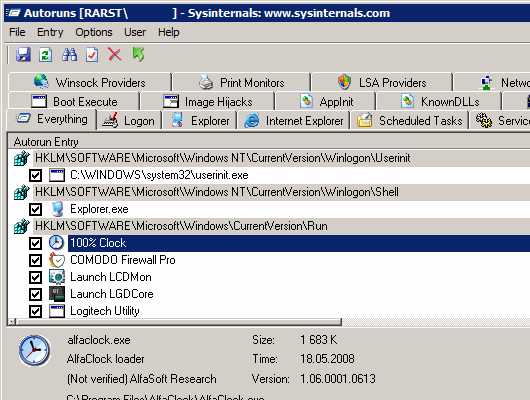This screenshot has width=530, height=400.
Task: Click the Find binoculars icon
Action: coord(69,54)
